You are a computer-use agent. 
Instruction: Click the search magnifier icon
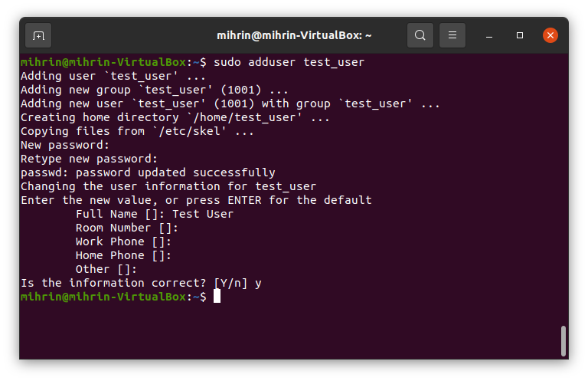click(x=420, y=35)
